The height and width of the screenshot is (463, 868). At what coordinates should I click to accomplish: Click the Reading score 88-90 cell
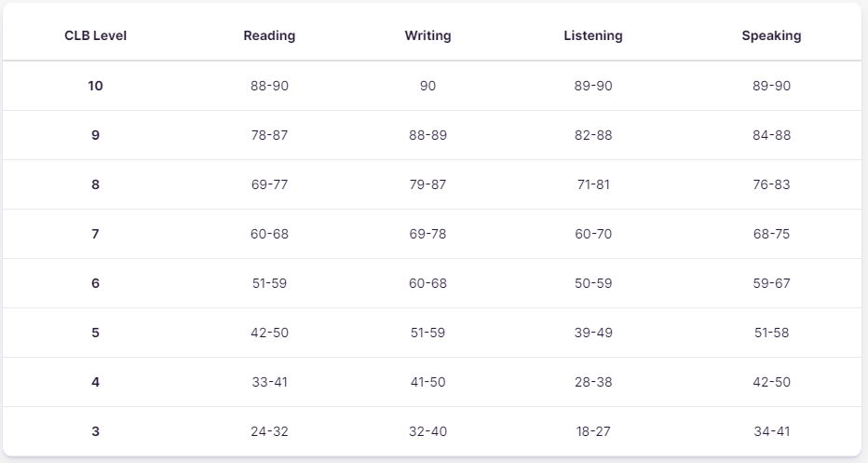[x=269, y=86]
